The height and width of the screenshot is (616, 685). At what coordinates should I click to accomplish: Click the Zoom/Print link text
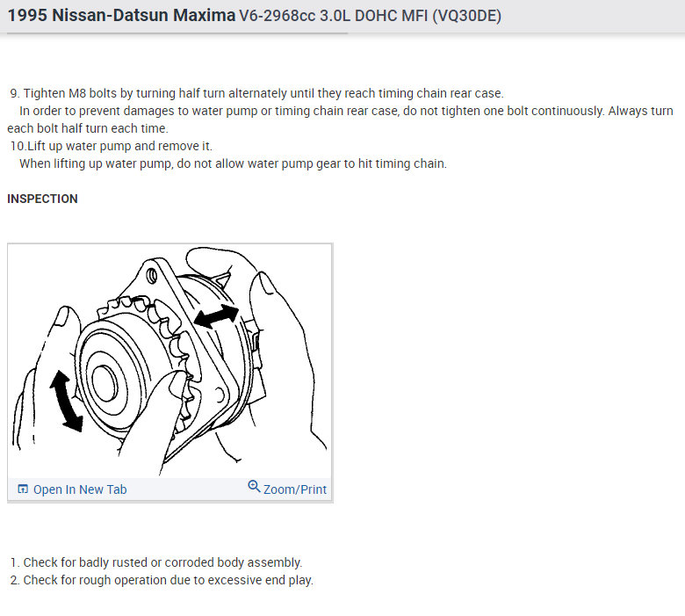295,489
